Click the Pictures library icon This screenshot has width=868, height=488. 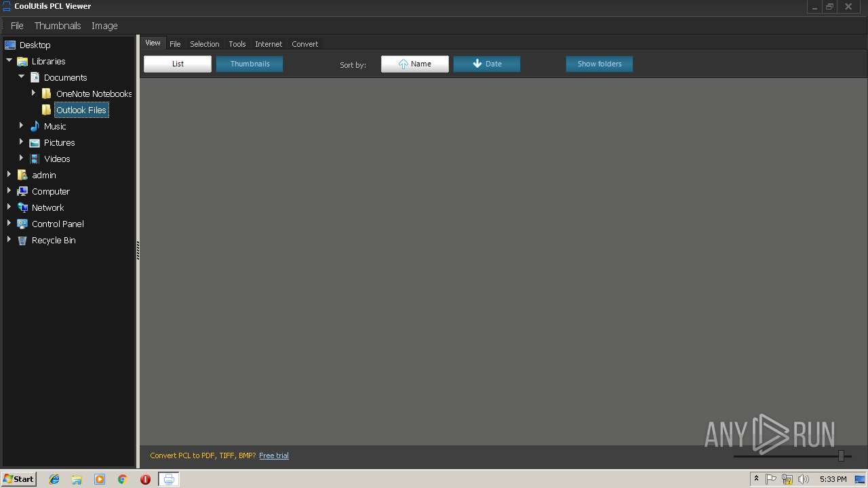click(35, 142)
